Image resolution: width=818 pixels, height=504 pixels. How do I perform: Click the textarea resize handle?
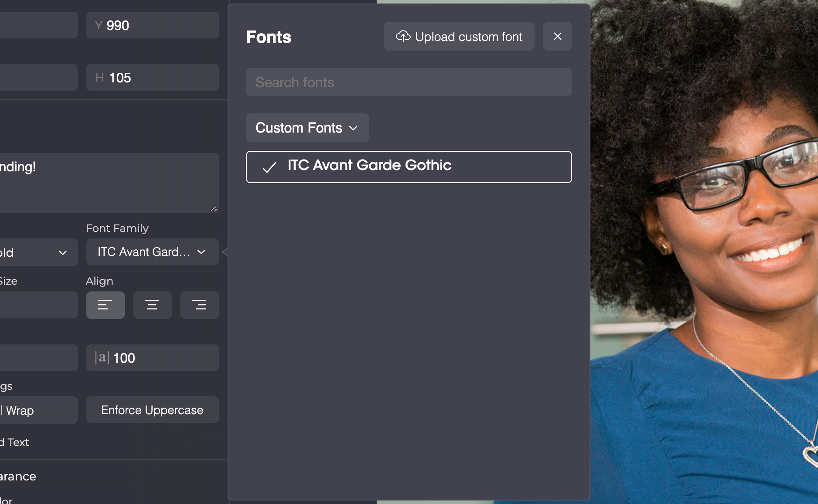pos(214,208)
